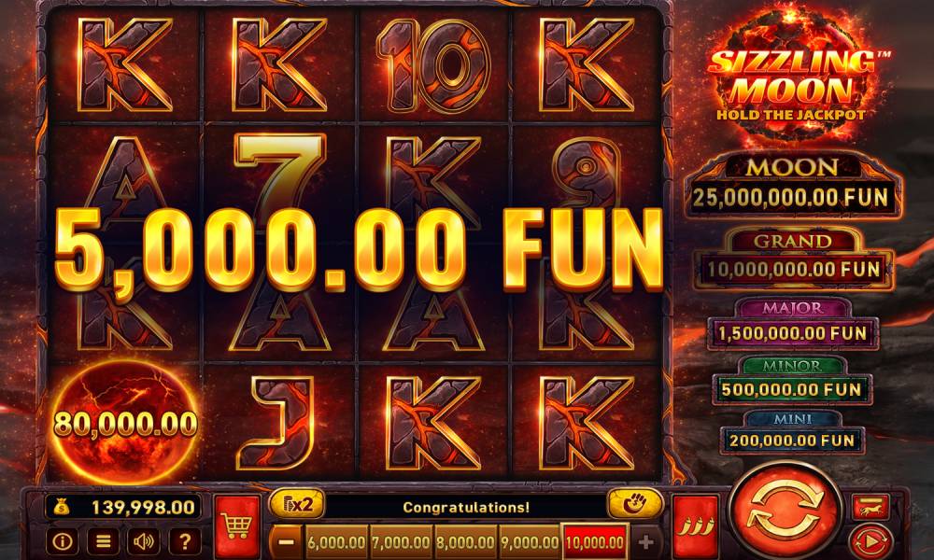This screenshot has width=934, height=560.
Task: Toggle the x2 bet multiplier
Action: 297,505
